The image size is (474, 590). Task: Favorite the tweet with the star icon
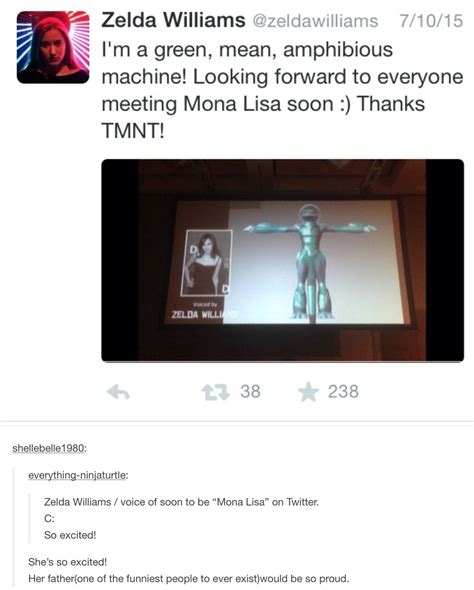(308, 392)
